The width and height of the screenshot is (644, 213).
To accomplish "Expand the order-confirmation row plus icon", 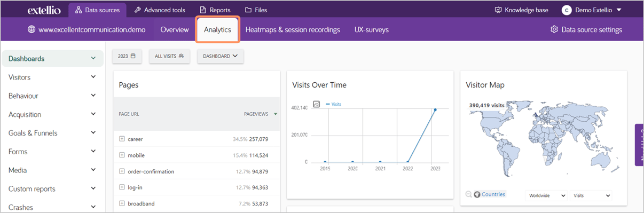I will pos(122,171).
